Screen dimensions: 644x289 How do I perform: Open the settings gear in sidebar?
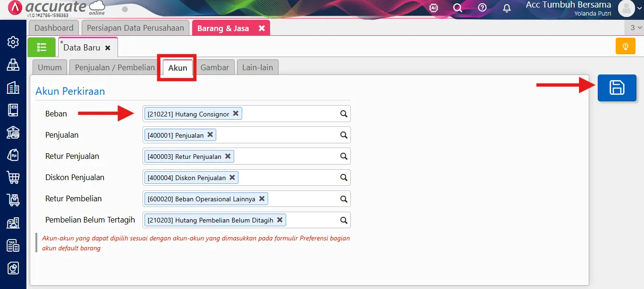(x=13, y=42)
